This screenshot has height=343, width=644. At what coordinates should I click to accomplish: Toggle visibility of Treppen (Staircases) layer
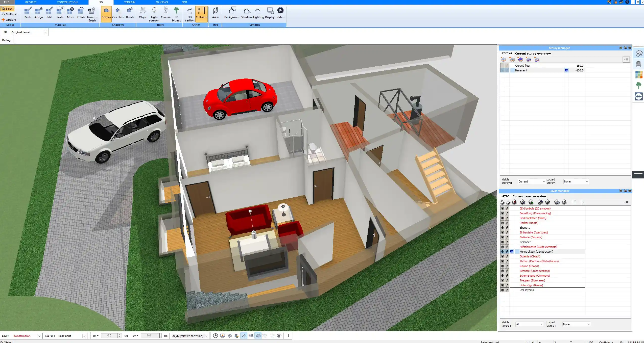(x=502, y=280)
